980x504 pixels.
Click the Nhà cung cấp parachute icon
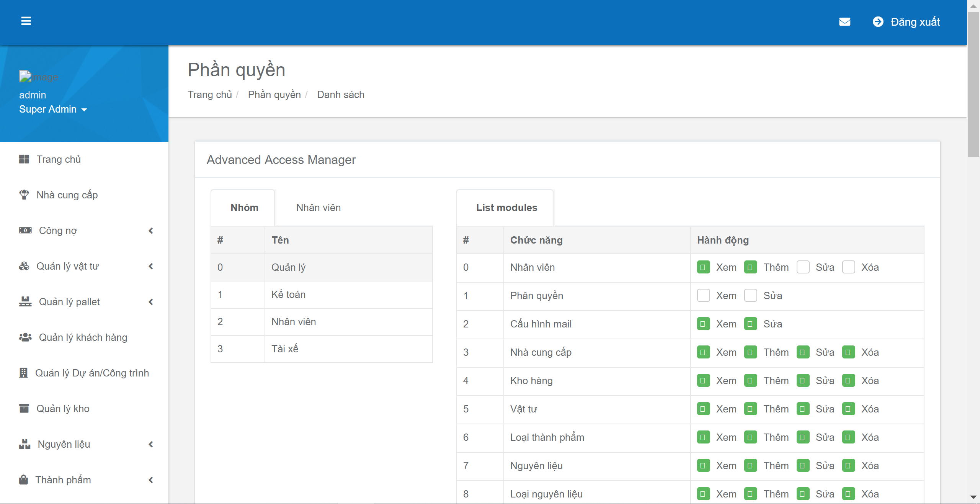point(24,195)
